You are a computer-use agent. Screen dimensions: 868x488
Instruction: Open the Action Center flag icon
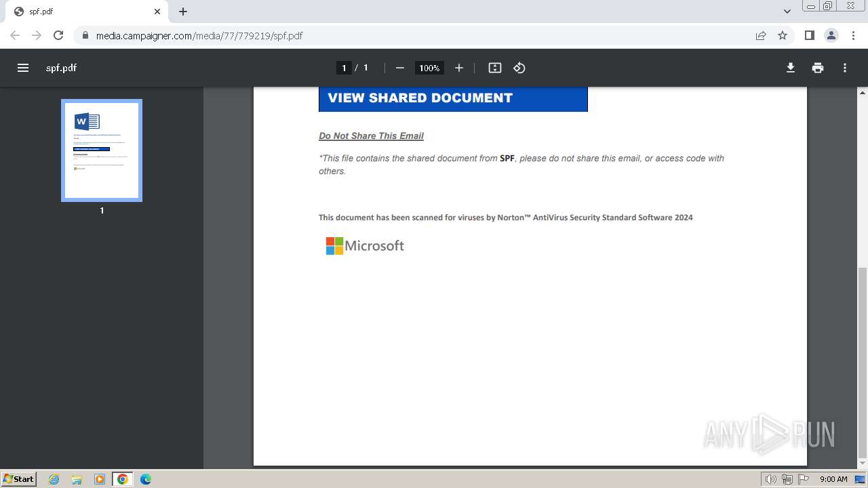(x=804, y=479)
